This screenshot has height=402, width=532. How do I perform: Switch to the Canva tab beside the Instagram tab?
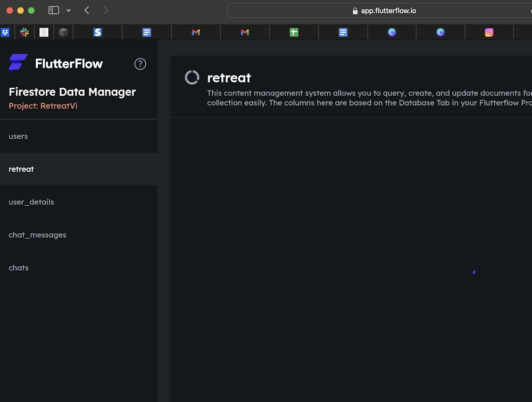[x=440, y=32]
